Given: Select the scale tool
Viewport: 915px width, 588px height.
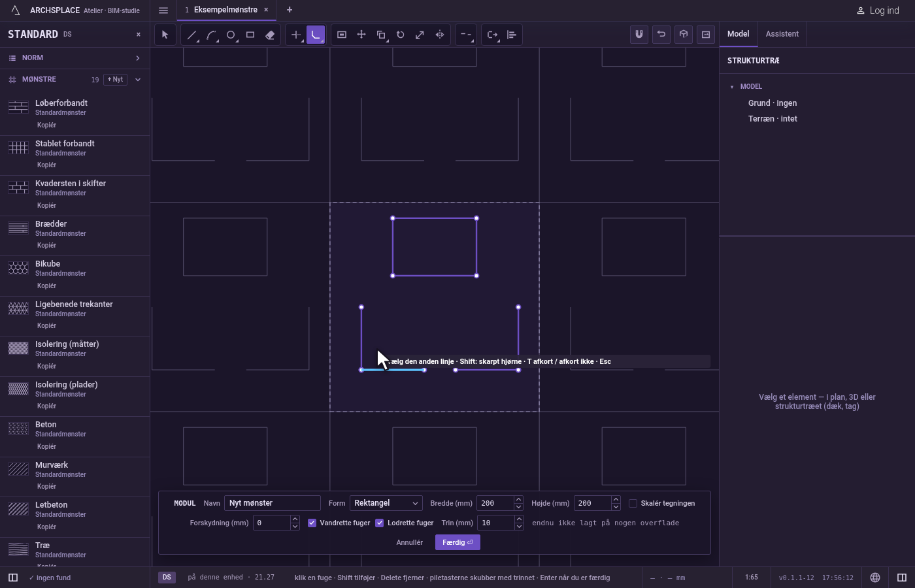Looking at the screenshot, I should [x=420, y=35].
